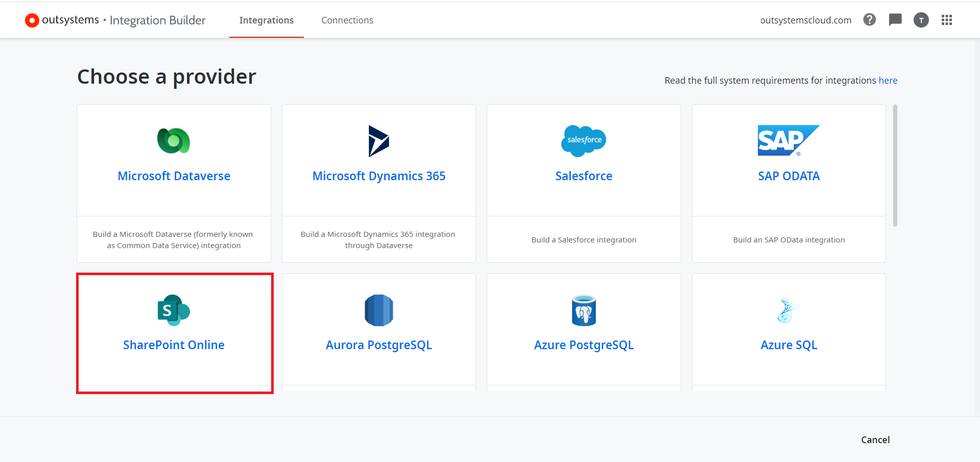Open the help question mark icon

(869, 20)
